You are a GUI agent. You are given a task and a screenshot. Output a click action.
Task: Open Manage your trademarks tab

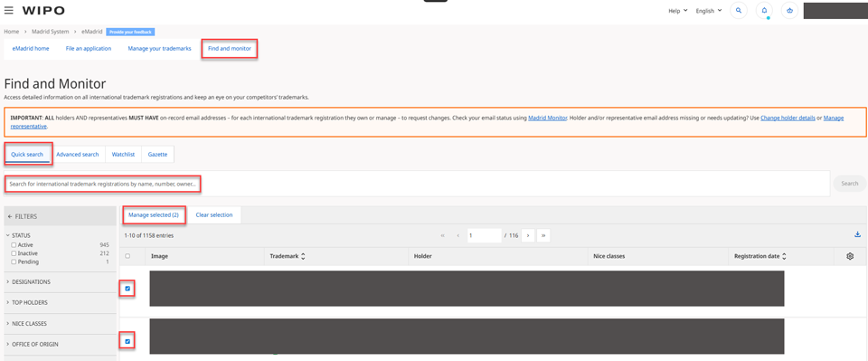click(159, 49)
